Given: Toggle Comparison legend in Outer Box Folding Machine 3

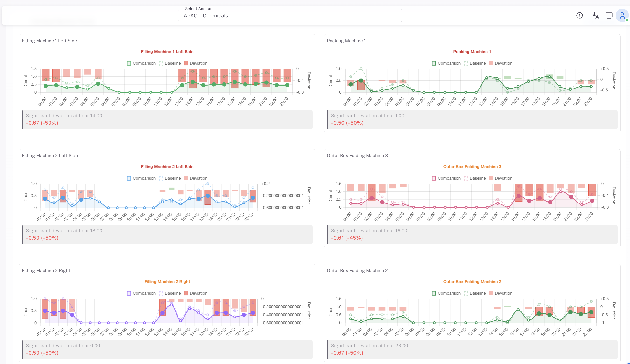Looking at the screenshot, I should click(446, 178).
